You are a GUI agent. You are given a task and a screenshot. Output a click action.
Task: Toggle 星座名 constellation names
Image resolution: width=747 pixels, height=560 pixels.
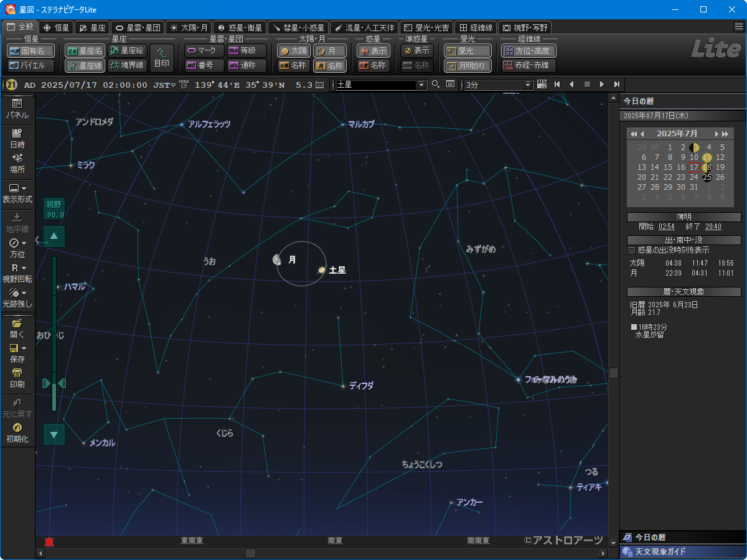coord(85,51)
